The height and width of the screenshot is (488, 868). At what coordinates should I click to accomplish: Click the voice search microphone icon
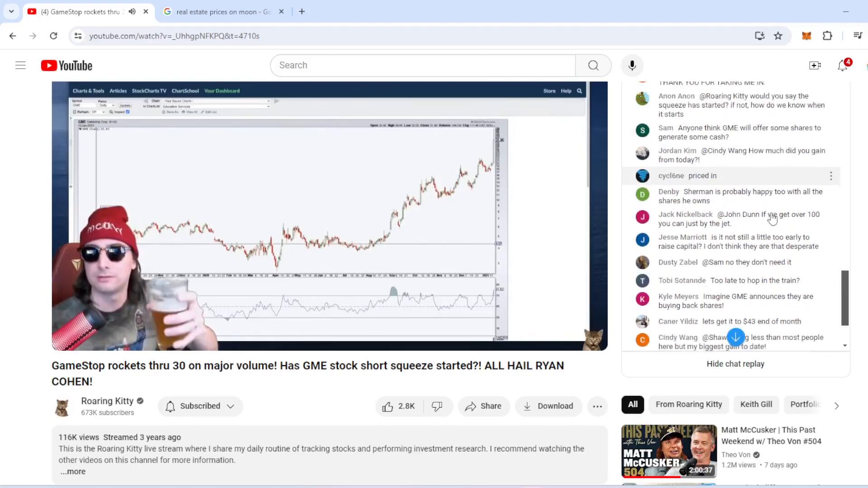point(632,66)
